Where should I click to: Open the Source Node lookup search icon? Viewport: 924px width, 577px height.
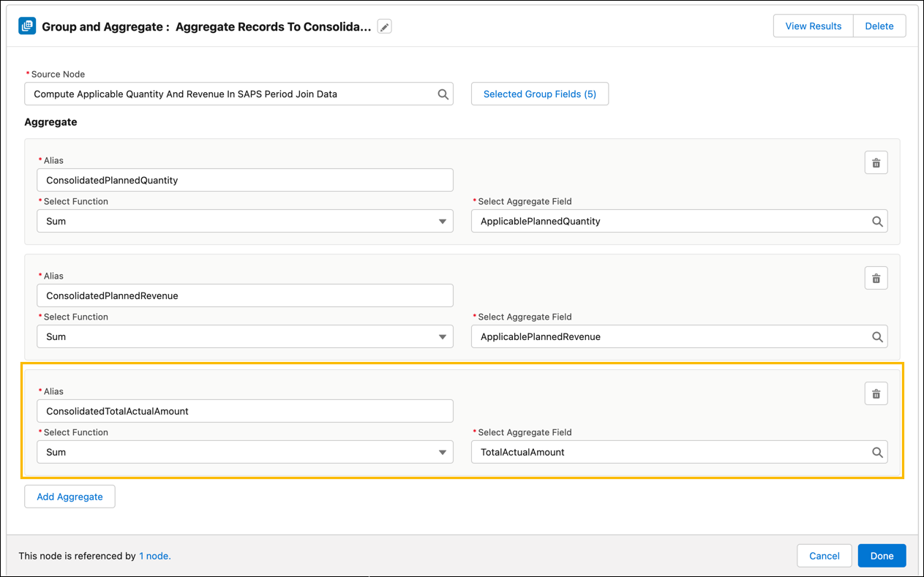pyautogui.click(x=442, y=94)
